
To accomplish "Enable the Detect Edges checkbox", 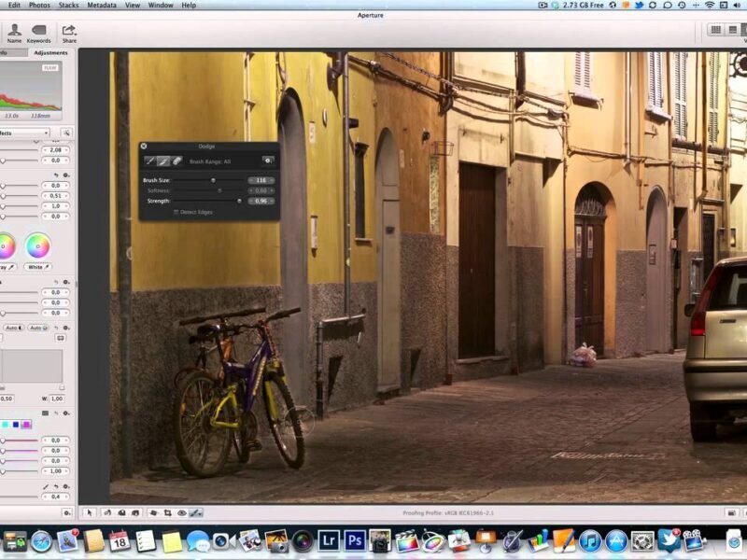I will tap(176, 212).
